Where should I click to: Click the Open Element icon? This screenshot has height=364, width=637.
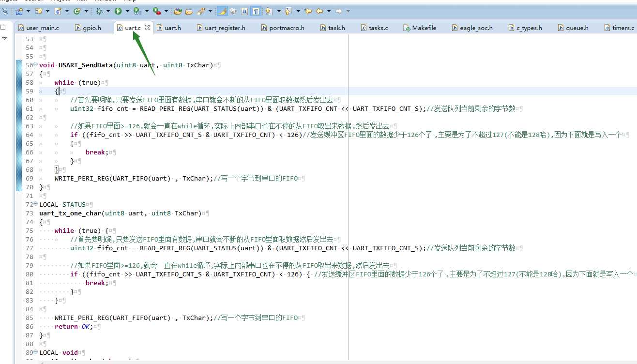click(x=178, y=11)
